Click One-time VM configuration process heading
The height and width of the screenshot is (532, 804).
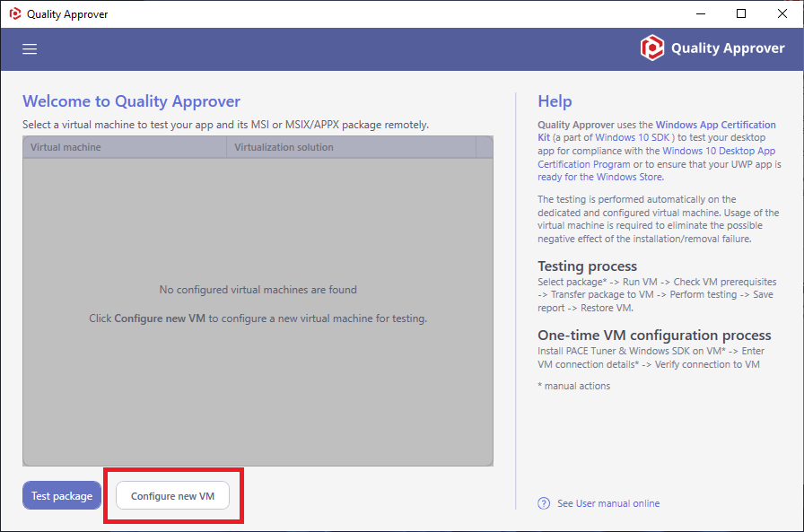[654, 336]
